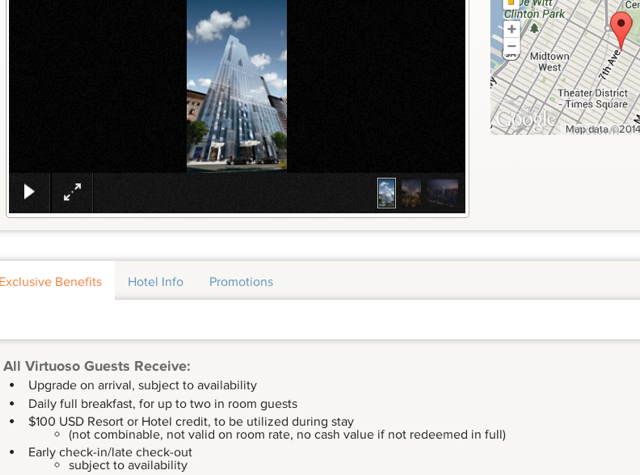Select the night skyline thumbnail
The width and height of the screenshot is (640, 475).
tap(442, 193)
